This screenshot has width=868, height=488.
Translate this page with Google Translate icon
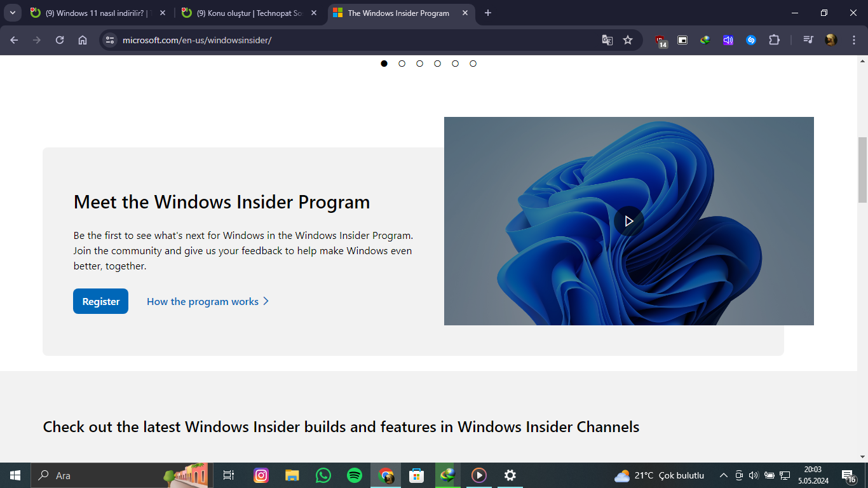point(607,40)
